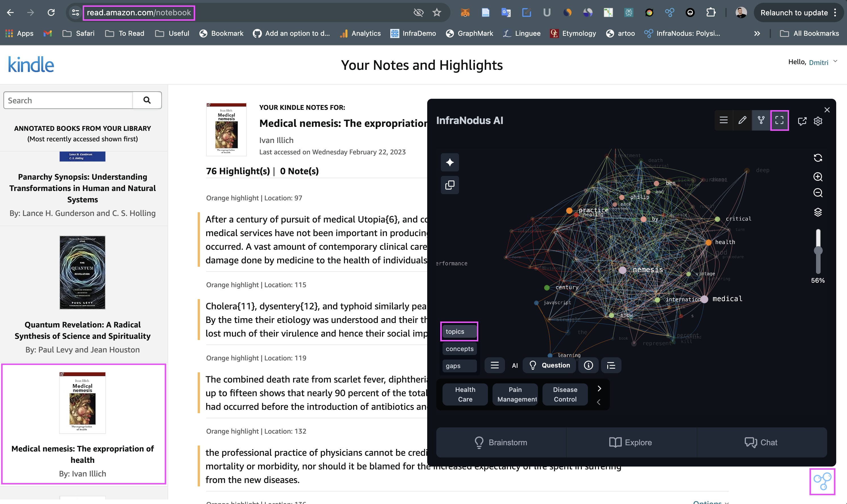Open Panarchy Synopsis book notes
The height and width of the screenshot is (504, 847).
click(83, 188)
